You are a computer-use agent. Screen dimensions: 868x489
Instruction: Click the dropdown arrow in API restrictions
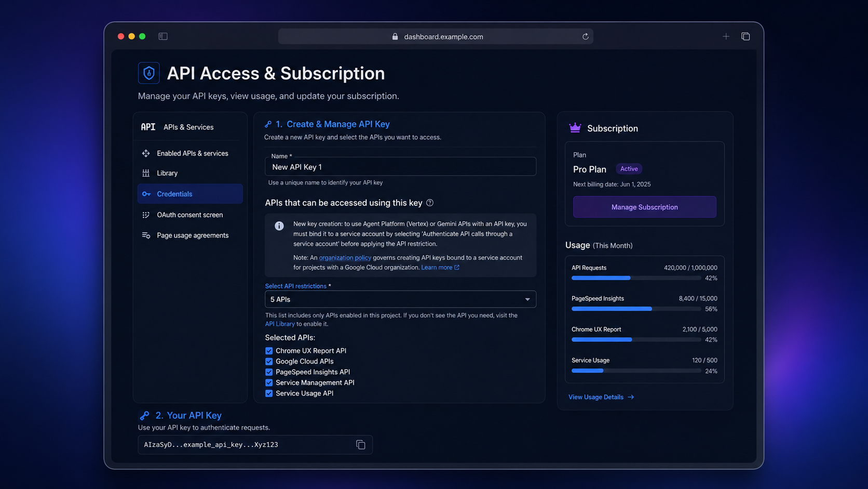(527, 299)
